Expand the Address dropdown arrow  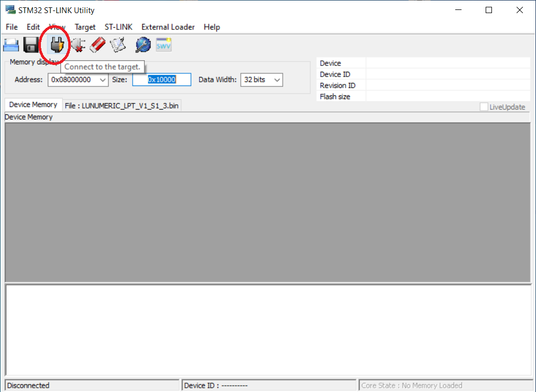pyautogui.click(x=103, y=80)
